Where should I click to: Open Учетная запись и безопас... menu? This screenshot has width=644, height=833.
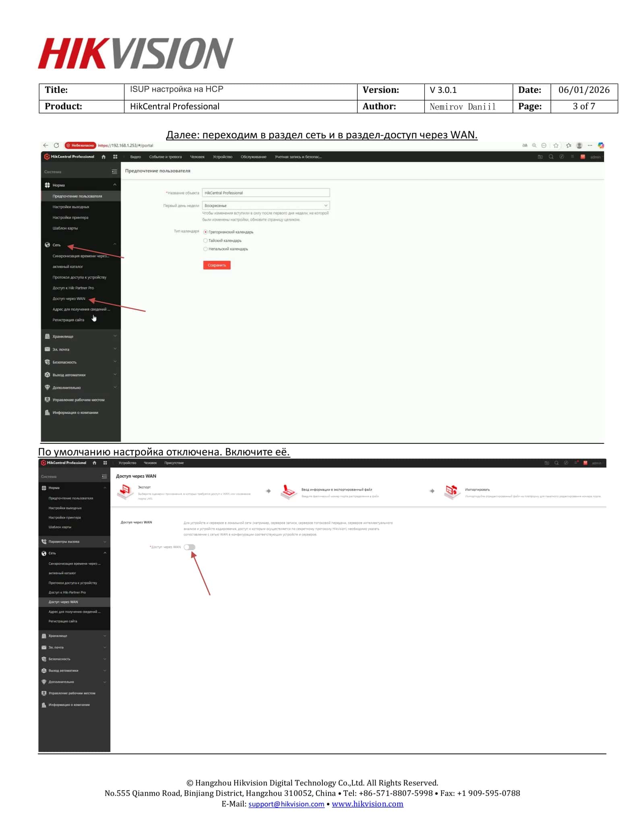click(x=298, y=157)
